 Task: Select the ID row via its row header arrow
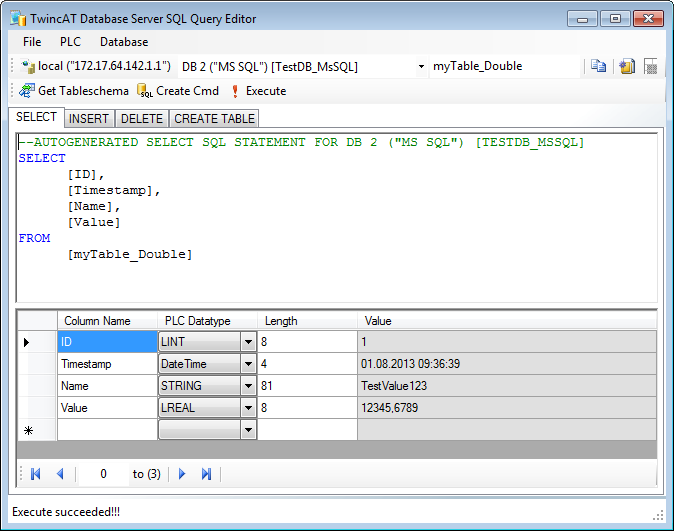pyautogui.click(x=37, y=342)
